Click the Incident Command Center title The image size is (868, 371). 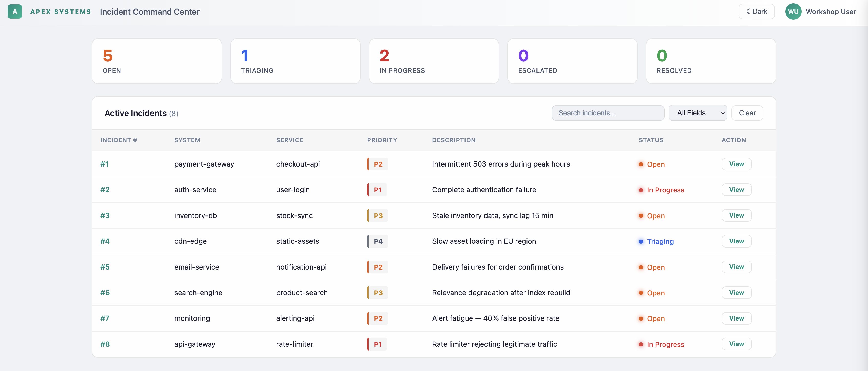click(150, 12)
